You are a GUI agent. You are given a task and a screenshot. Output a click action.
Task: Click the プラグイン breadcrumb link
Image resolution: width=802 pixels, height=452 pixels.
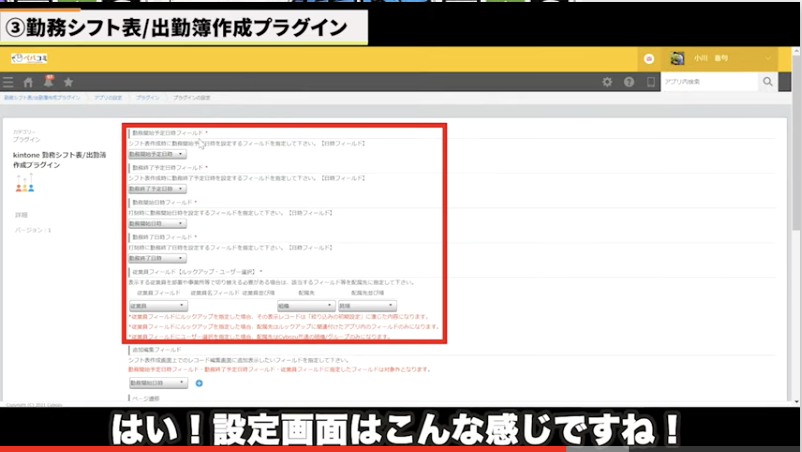(x=147, y=98)
